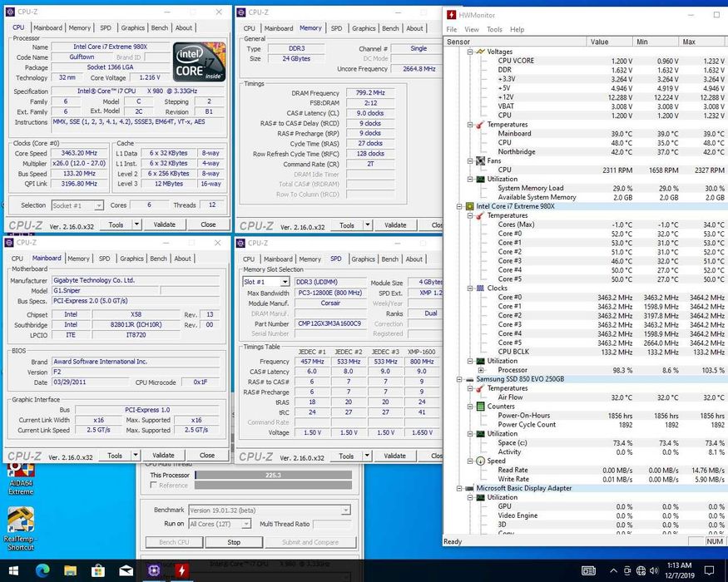The height and width of the screenshot is (582, 728).
Task: Open HWMonitor View menu
Action: click(471, 29)
